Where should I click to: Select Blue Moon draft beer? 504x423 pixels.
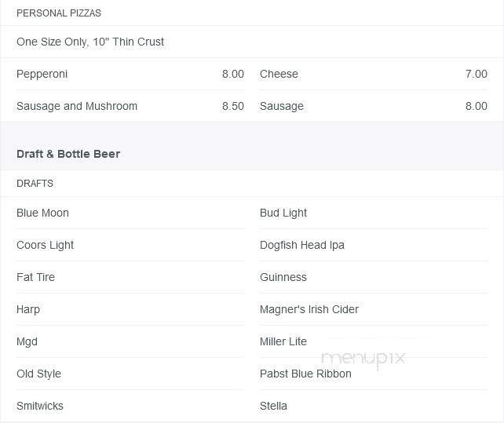pyautogui.click(x=43, y=213)
